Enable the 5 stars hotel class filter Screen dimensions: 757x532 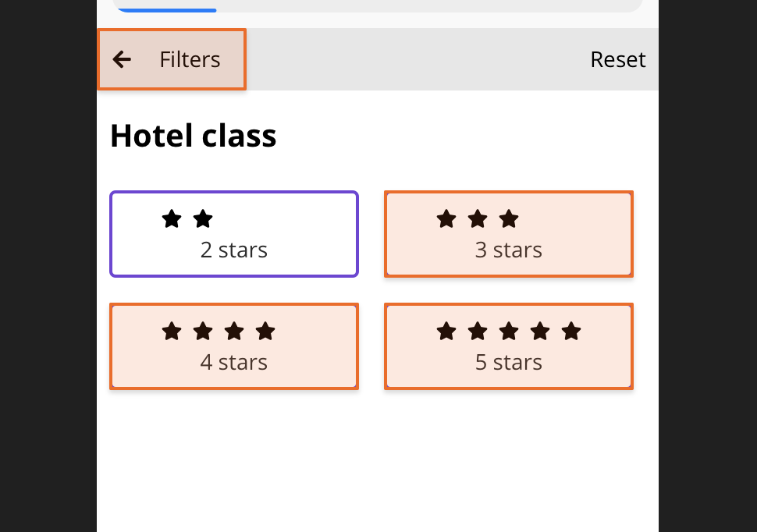click(x=509, y=346)
